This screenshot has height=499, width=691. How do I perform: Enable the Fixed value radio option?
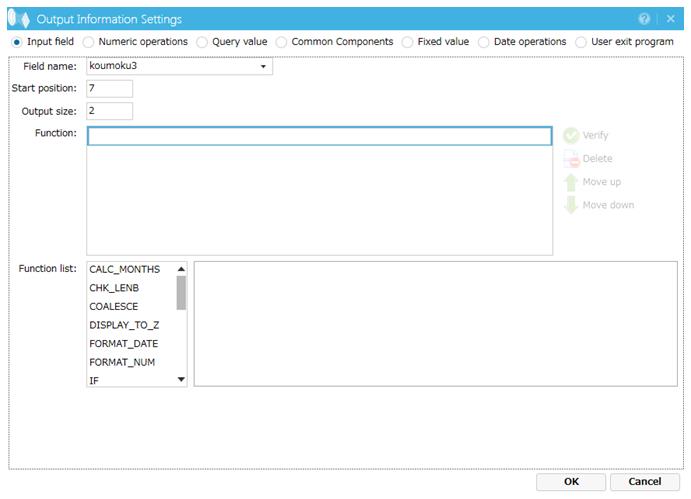(x=407, y=42)
